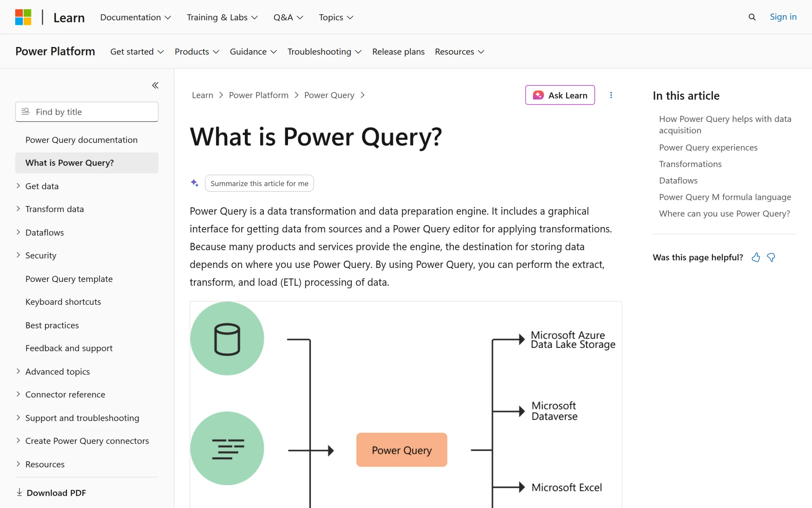Click the text lines icon in diagram
This screenshot has width=812, height=508.
(227, 449)
